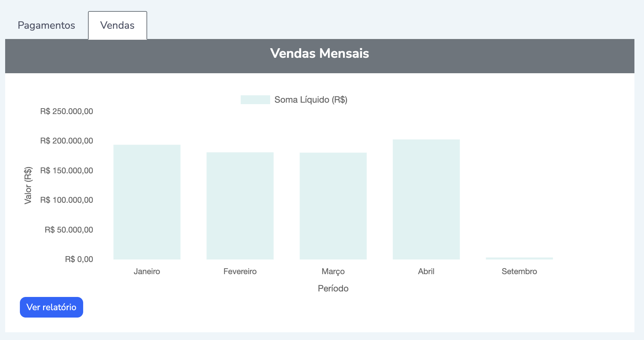
Task: Click the Janeiro sales bar
Action: point(147,202)
